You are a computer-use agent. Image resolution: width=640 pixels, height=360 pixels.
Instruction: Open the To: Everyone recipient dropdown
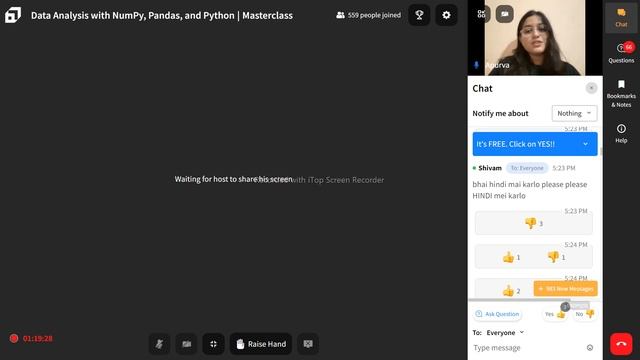[x=505, y=333]
